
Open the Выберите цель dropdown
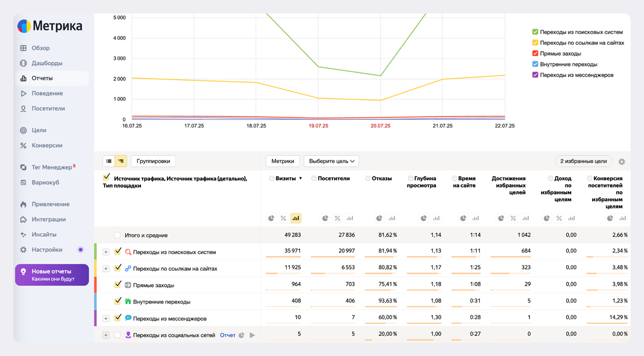coord(331,161)
